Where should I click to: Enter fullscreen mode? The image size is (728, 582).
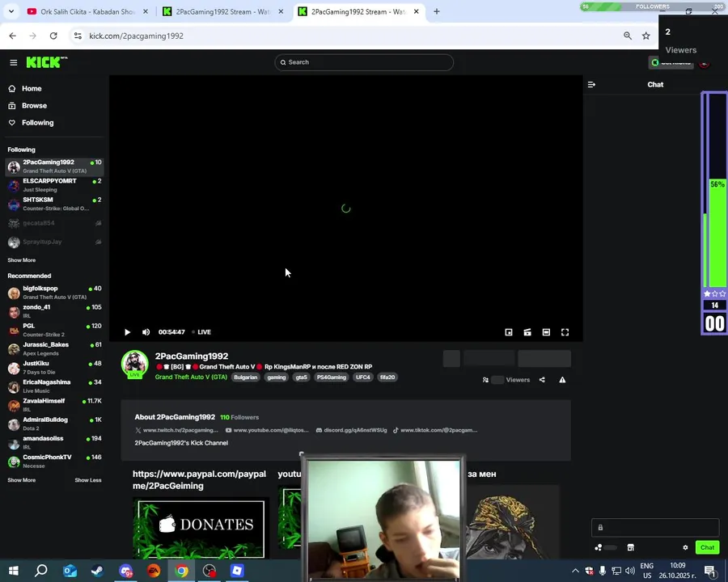click(565, 332)
